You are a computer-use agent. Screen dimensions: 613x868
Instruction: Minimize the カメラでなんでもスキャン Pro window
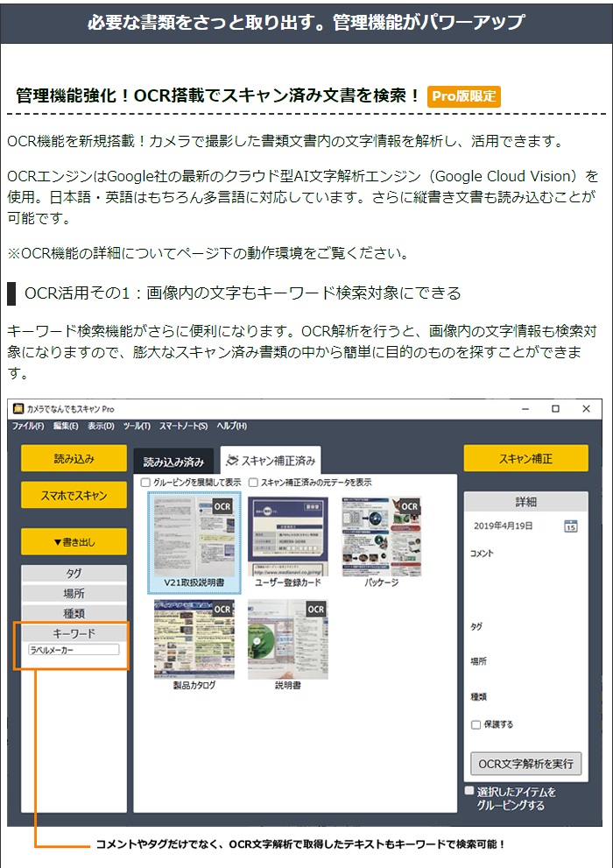click(525, 408)
